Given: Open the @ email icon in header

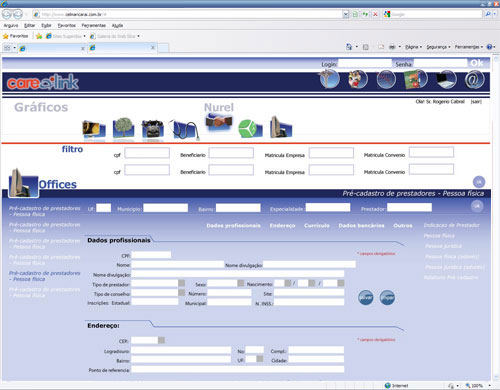Looking at the screenshot, I should 475,80.
